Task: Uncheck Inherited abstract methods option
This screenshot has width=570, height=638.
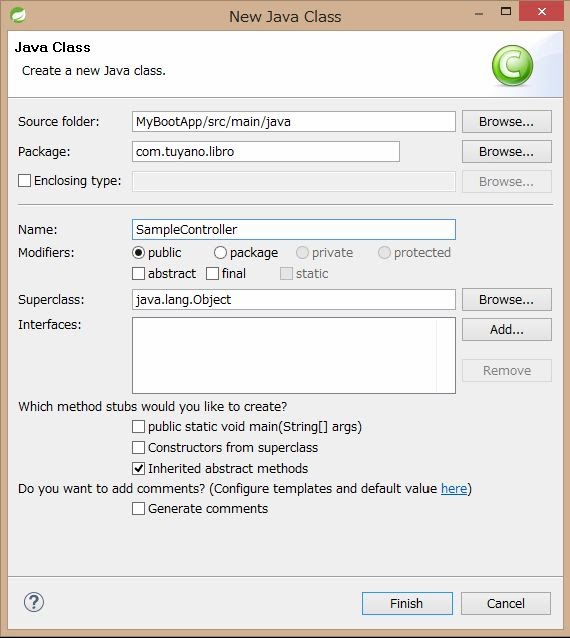Action: (138, 468)
